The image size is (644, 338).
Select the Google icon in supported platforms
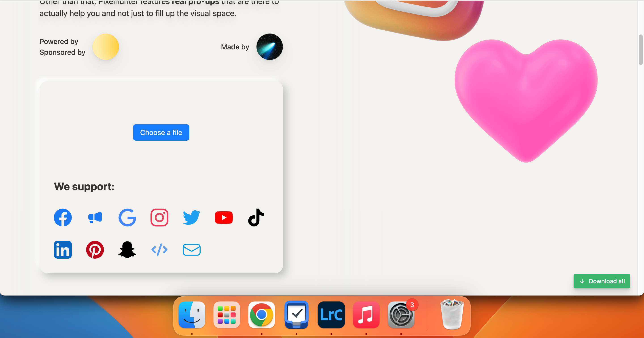coord(127,218)
